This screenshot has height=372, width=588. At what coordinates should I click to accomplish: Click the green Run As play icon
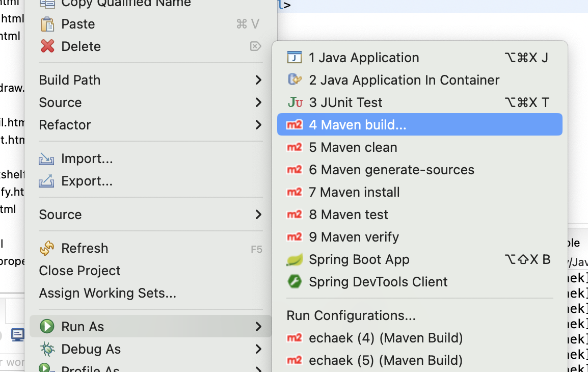point(47,326)
